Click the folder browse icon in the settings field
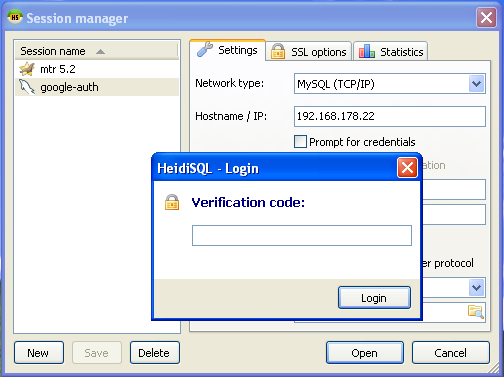 (476, 312)
